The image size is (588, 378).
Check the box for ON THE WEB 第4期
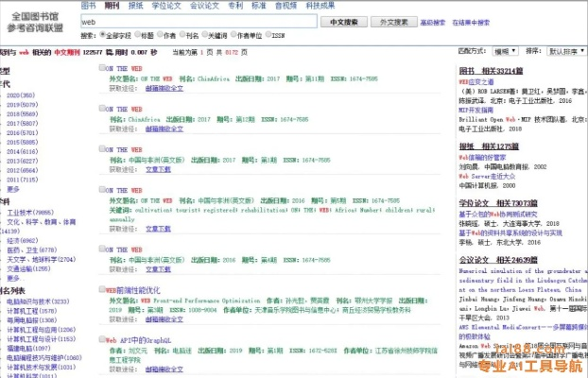pyautogui.click(x=102, y=249)
